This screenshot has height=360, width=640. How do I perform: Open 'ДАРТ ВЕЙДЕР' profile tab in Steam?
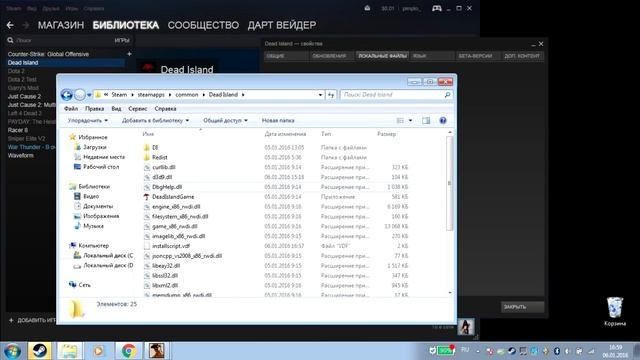pyautogui.click(x=282, y=25)
